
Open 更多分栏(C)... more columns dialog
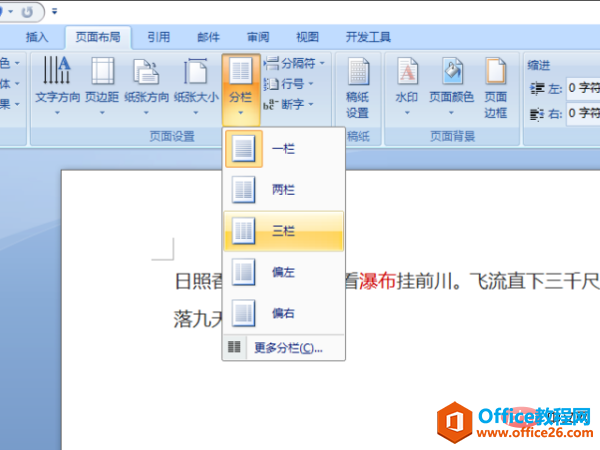pyautogui.click(x=284, y=347)
